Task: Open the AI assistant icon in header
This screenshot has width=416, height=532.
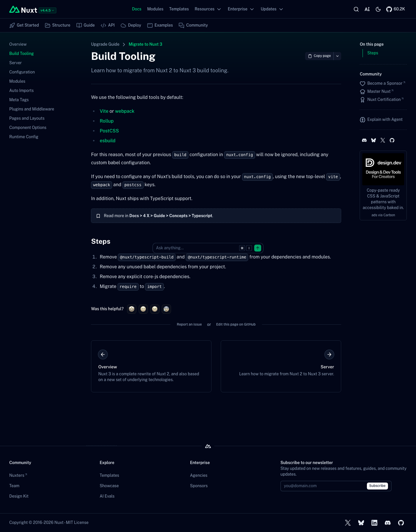Action: pyautogui.click(x=367, y=9)
